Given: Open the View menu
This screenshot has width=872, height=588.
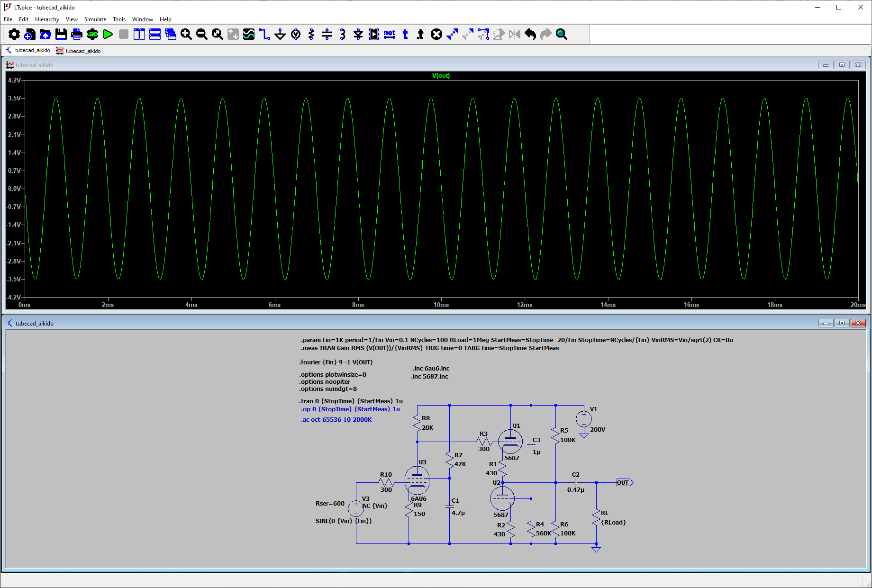Looking at the screenshot, I should click(72, 19).
